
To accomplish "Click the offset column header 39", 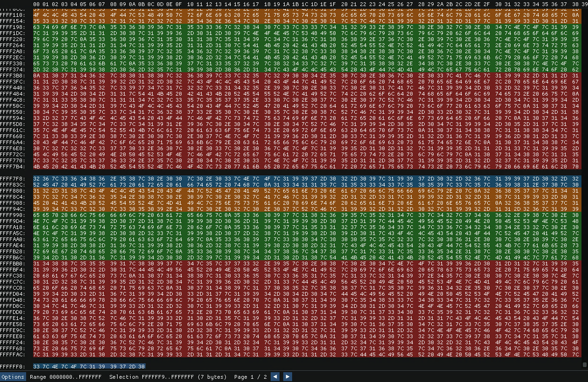I will pos(583,3).
